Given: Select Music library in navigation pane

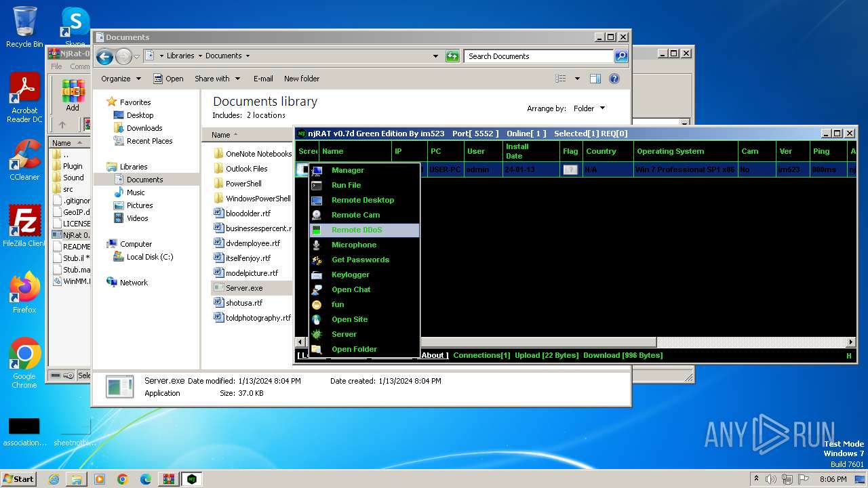Looking at the screenshot, I should (x=135, y=192).
